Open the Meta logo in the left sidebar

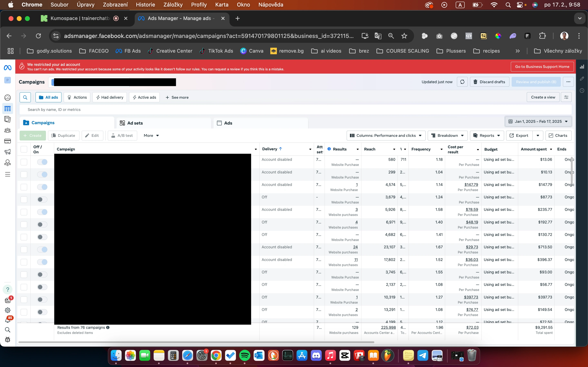pos(8,68)
